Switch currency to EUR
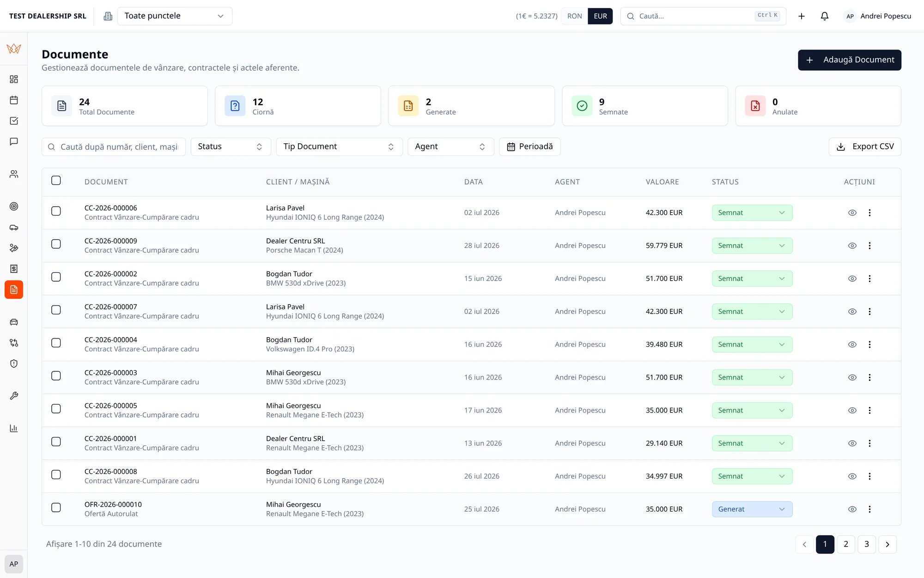 [x=600, y=16]
